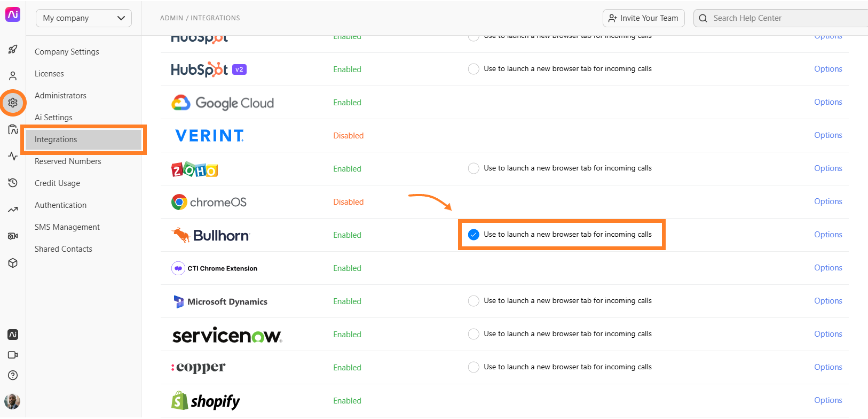The image size is (868, 419).
Task: Enable new browser tab option for Microsoft Dynamics
Action: point(474,301)
